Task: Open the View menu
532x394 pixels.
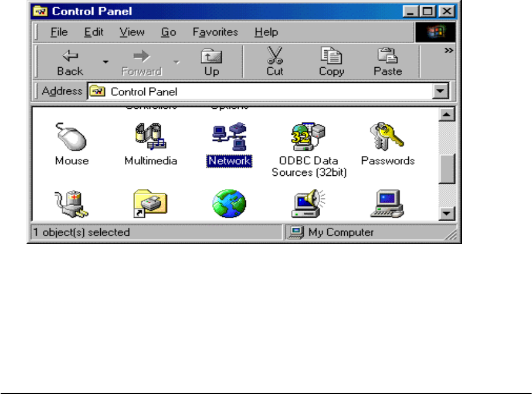Action: point(132,32)
